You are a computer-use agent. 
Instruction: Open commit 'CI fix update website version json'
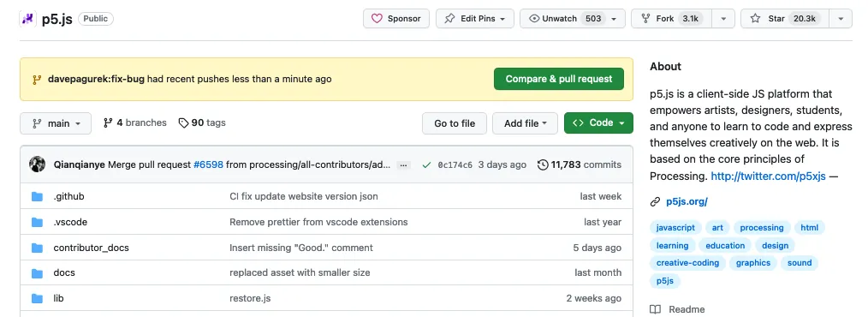(304, 196)
